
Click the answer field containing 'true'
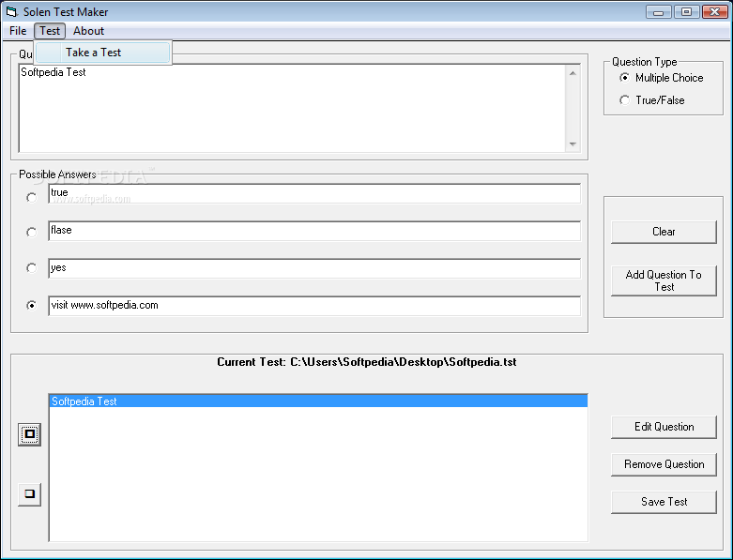[x=314, y=193]
